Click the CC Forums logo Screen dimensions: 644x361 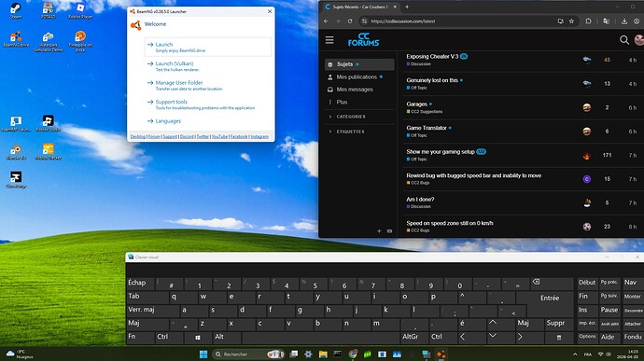click(x=363, y=40)
